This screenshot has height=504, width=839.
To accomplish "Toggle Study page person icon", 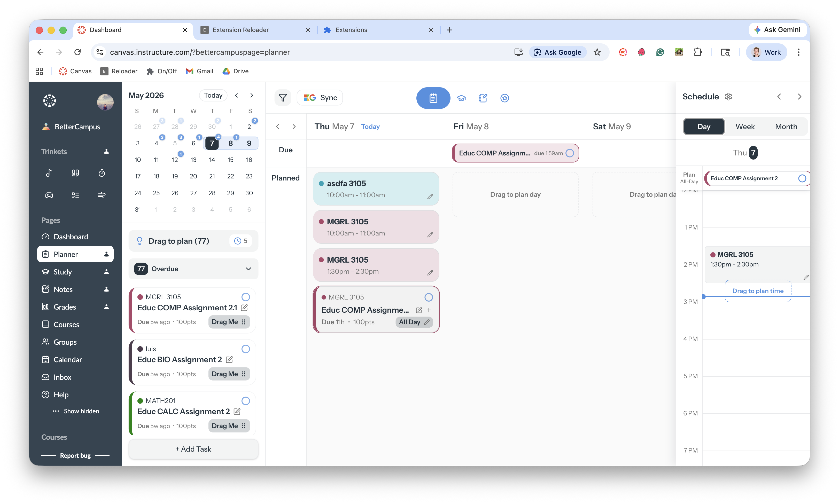I will coord(106,272).
